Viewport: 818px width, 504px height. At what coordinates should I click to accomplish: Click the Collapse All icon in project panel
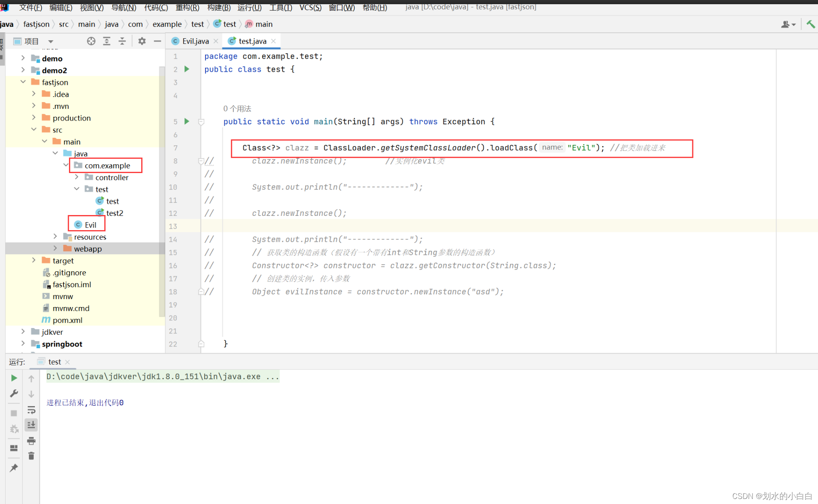[122, 41]
